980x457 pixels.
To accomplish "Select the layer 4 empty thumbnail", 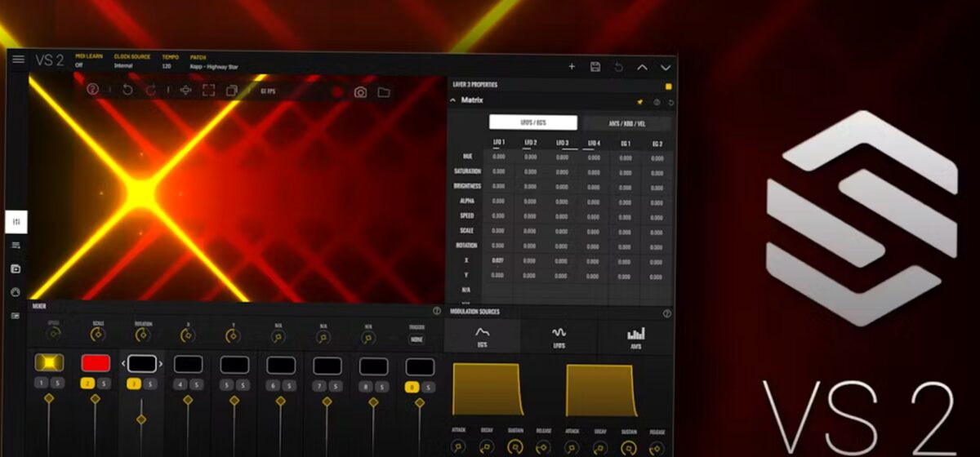I will click(x=188, y=364).
